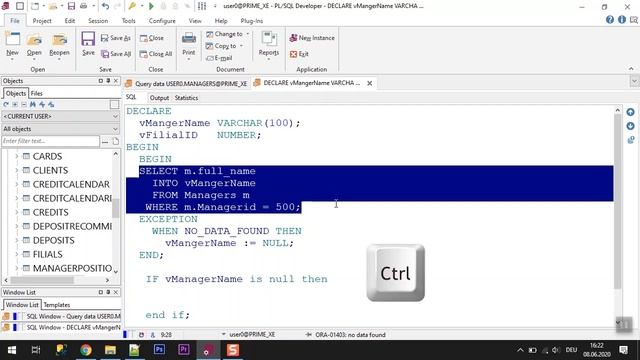Click the preferences sliders icon in title bar

[x=202, y=6]
